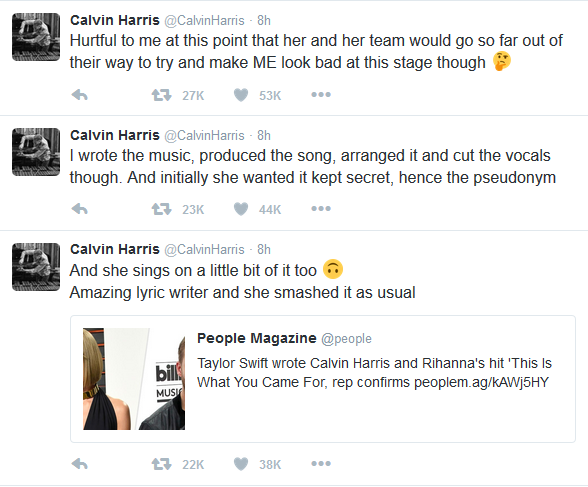This screenshot has height=487, width=588.
Task: Open the quoted People Magazine photo
Action: pos(134,379)
